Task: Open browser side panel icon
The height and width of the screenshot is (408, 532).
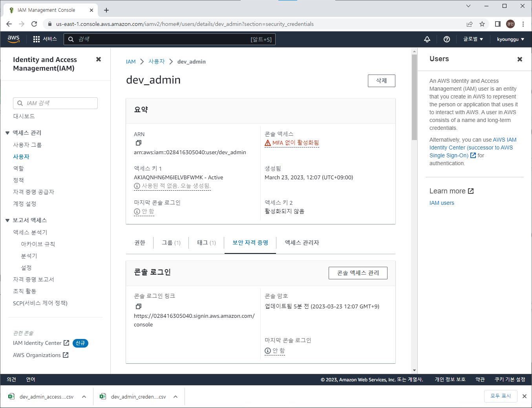Action: tap(497, 24)
